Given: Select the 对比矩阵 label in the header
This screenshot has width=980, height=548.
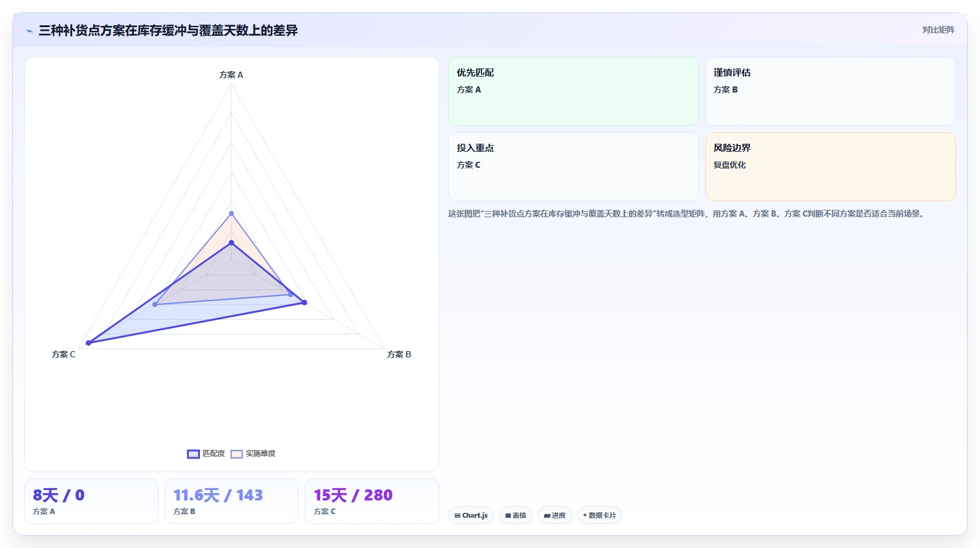Looking at the screenshot, I should 938,30.
